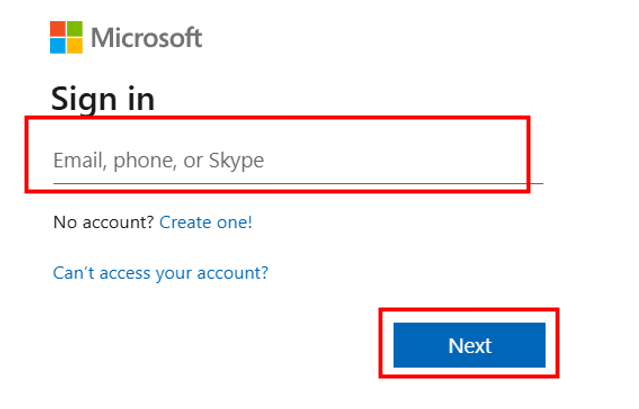Click the "Next" label on the button
Screen dimensions: 639x409
469,346
